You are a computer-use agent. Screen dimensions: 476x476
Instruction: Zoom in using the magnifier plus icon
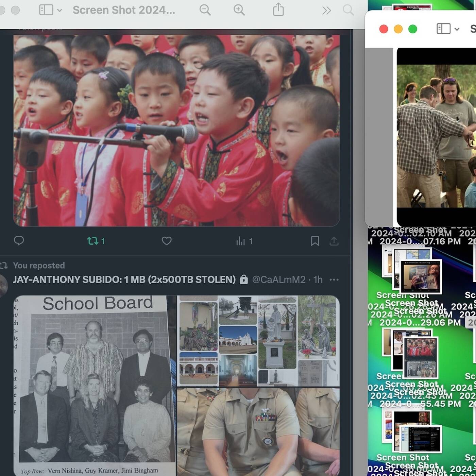pos(239,10)
